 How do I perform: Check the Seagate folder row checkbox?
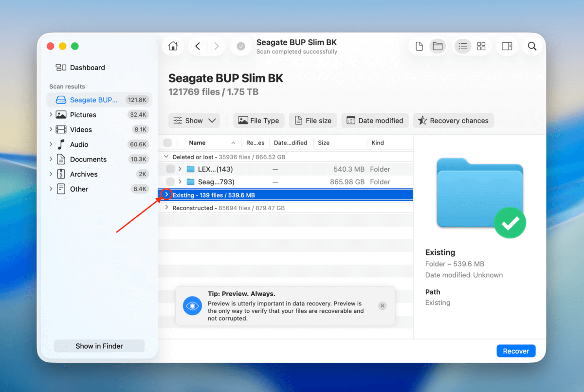(x=170, y=182)
